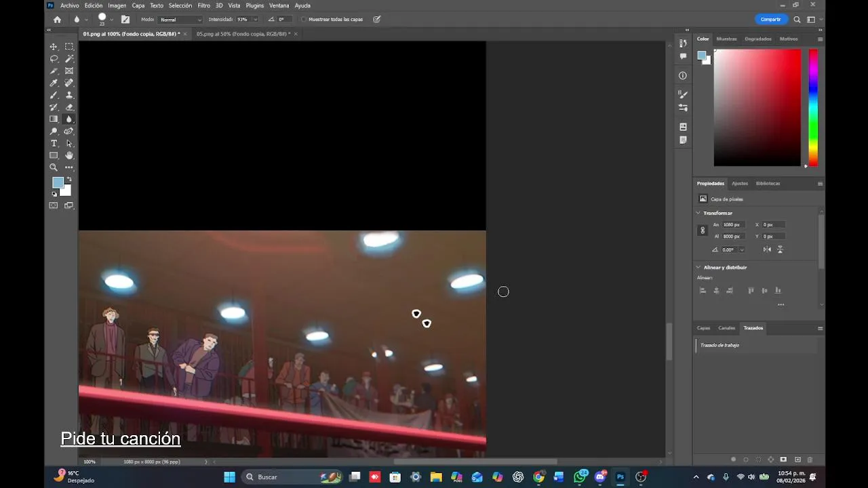Select the Frame tool
Image resolution: width=868 pixels, height=488 pixels.
69,71
